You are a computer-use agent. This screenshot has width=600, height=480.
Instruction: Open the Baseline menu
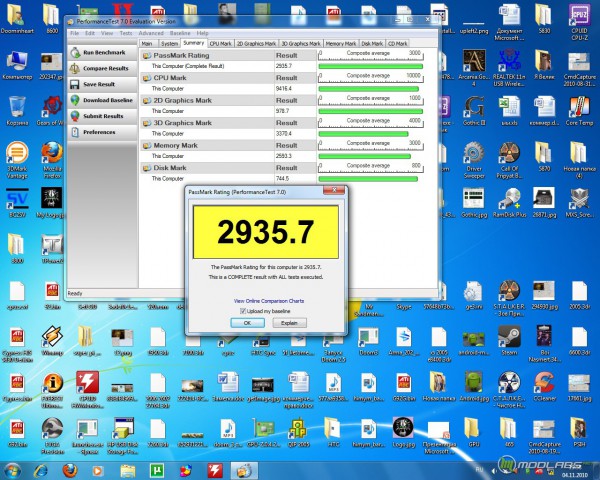click(x=180, y=33)
